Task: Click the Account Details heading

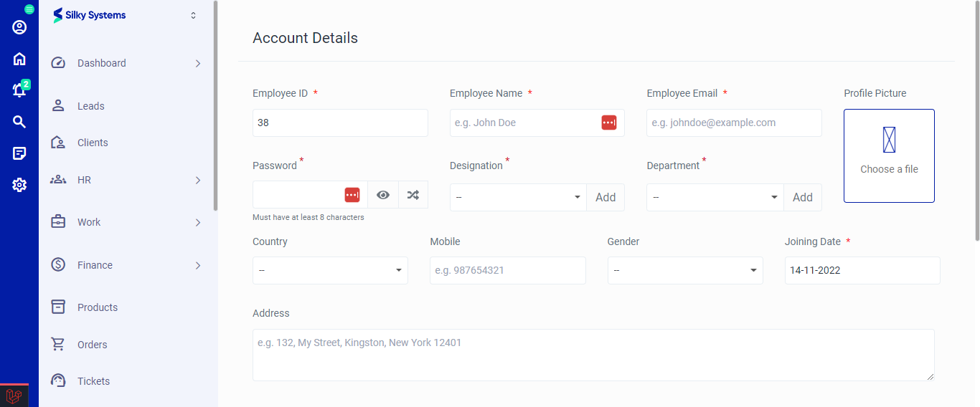Action: click(305, 38)
